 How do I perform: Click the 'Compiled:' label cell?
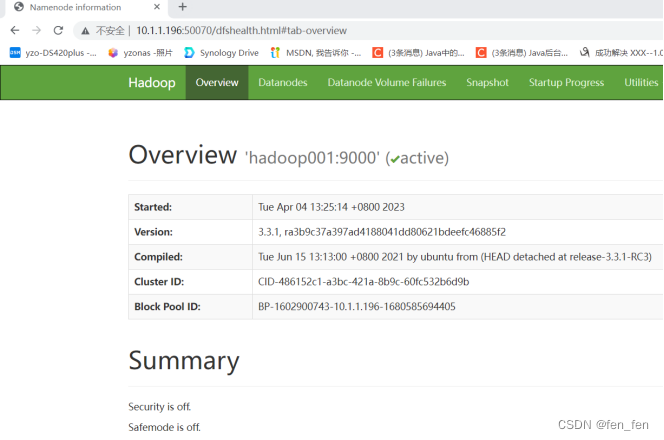pyautogui.click(x=191, y=257)
